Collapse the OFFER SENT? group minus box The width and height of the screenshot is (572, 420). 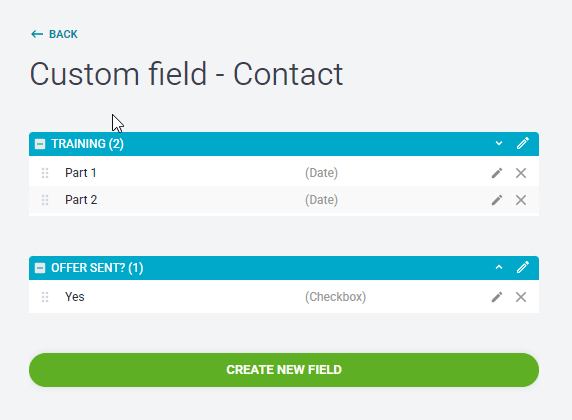point(40,268)
